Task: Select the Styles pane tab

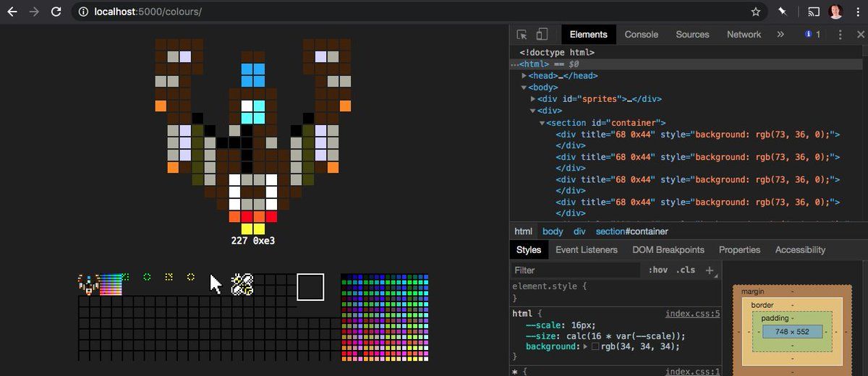Action: pos(529,249)
